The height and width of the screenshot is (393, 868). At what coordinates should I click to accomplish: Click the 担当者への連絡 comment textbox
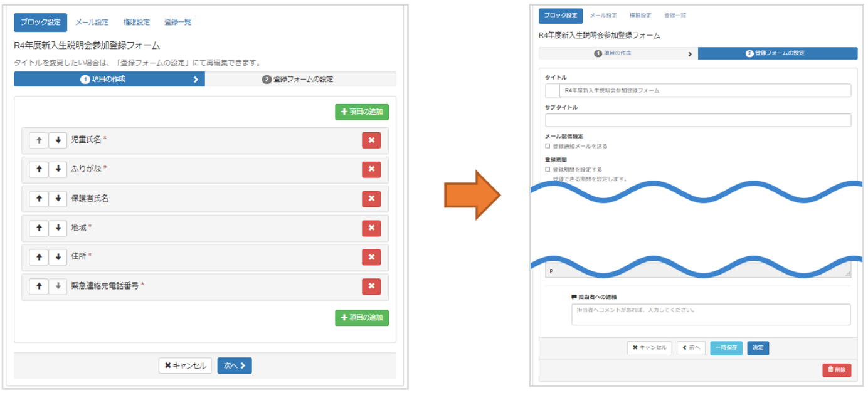[x=711, y=315]
